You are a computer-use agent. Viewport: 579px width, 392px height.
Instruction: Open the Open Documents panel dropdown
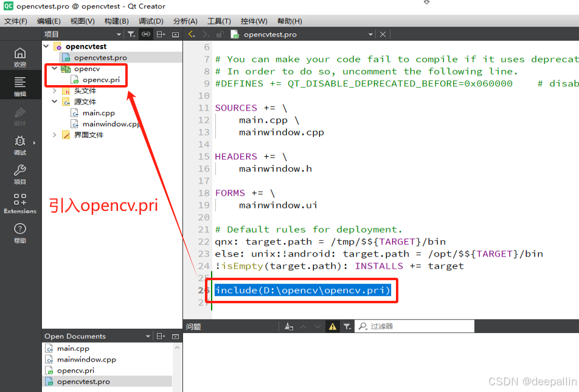(148, 336)
